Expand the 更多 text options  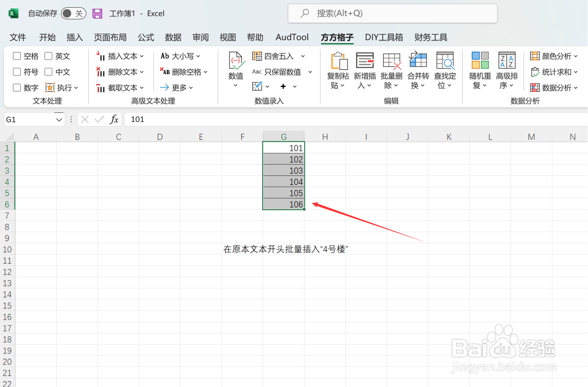click(x=177, y=88)
